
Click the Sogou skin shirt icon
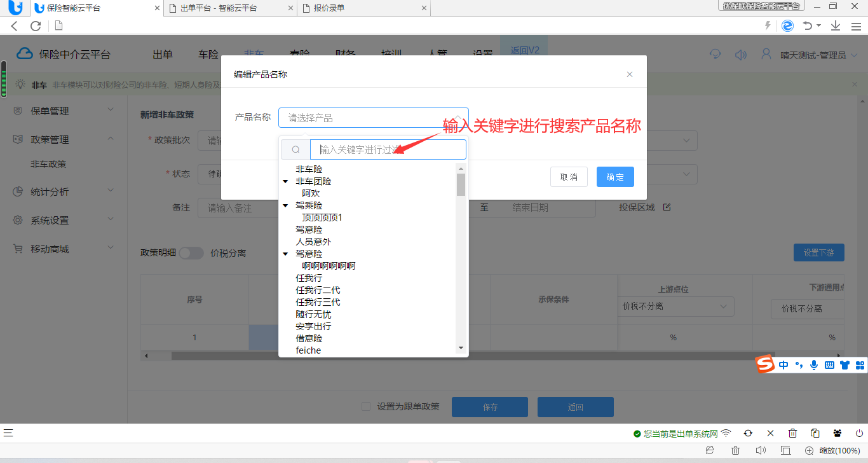click(844, 365)
